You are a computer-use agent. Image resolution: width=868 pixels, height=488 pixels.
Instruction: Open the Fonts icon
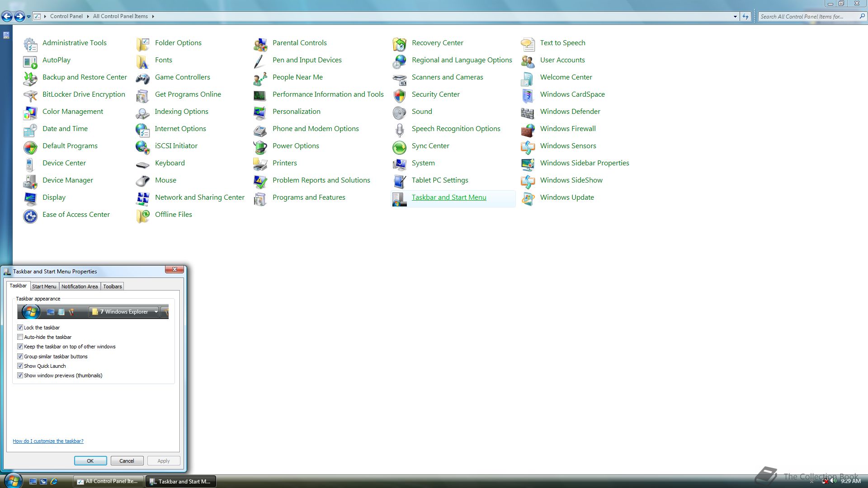coord(143,61)
